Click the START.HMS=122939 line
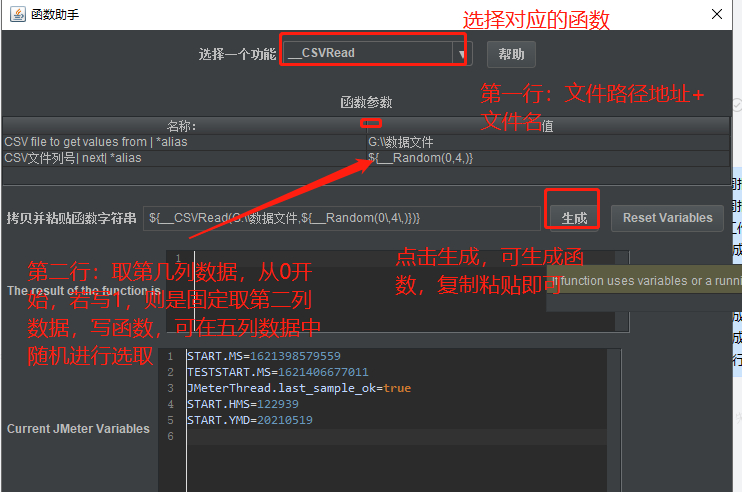Viewport: 742px width, 492px height. tap(243, 404)
